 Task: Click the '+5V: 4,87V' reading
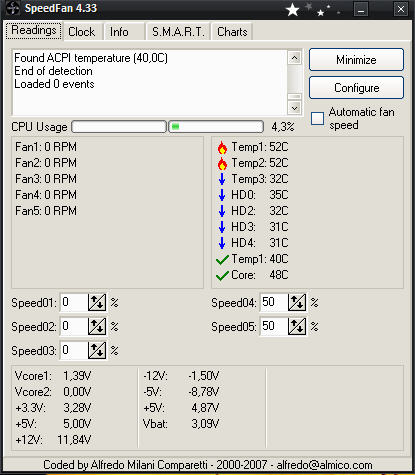[x=181, y=408]
